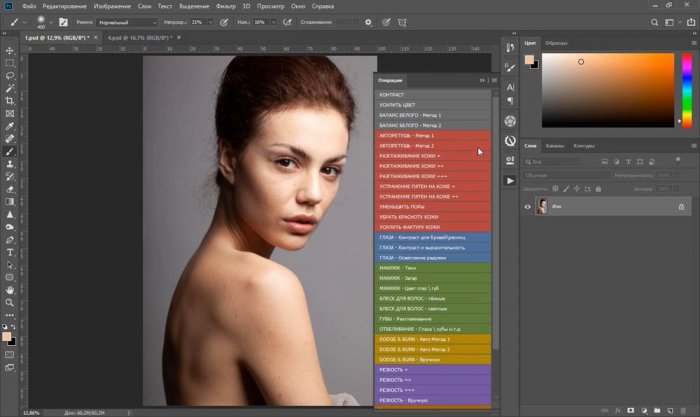
Task: Select the Zoom tool
Action: (9, 303)
